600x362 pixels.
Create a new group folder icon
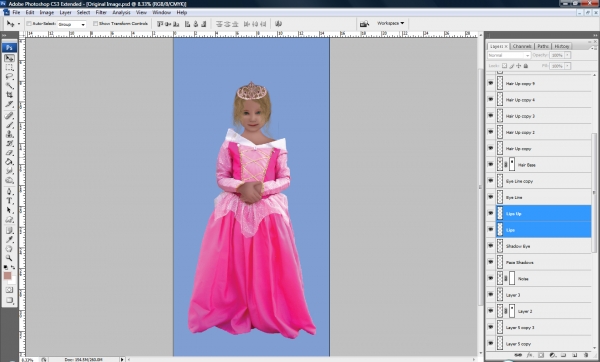coord(564,355)
